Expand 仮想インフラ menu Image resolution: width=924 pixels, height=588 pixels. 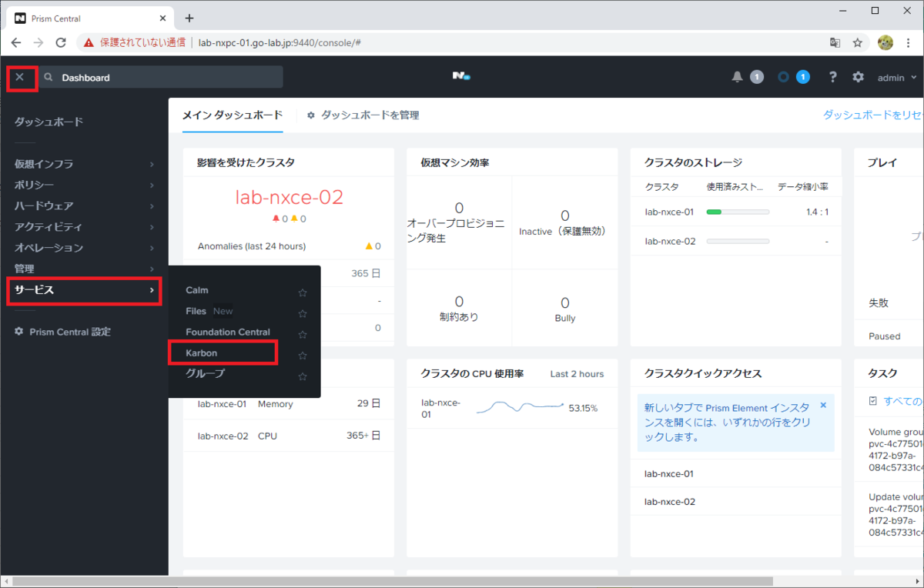pos(84,164)
